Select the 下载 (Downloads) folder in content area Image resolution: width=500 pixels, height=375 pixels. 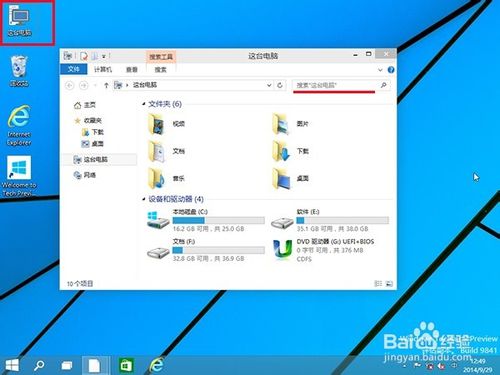point(291,151)
